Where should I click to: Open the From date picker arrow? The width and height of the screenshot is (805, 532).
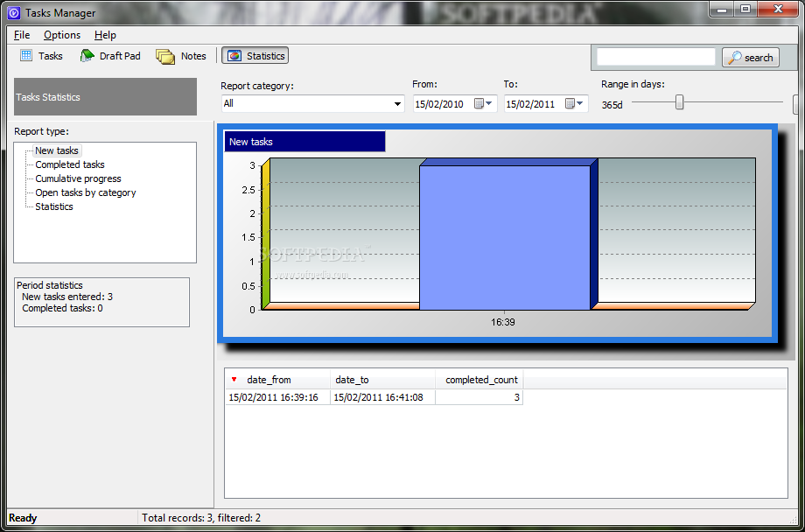489,104
